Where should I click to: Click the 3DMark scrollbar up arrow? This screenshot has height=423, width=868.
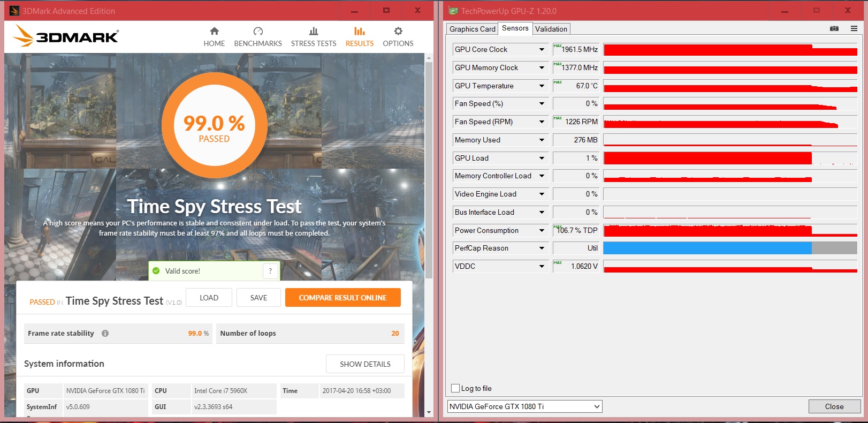pos(429,57)
